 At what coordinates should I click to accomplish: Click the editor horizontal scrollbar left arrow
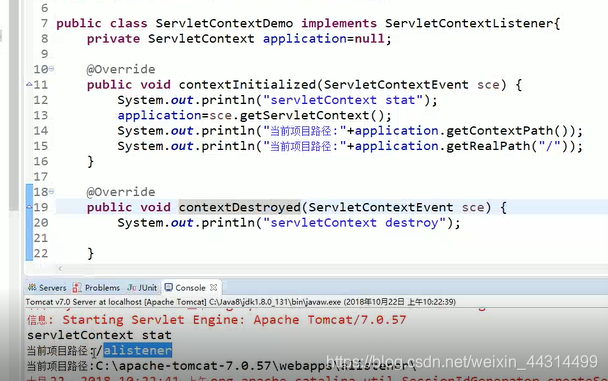pyautogui.click(x=60, y=268)
